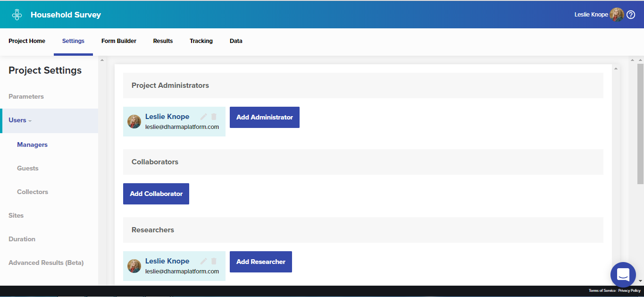Switch to the Data tab
The width and height of the screenshot is (644, 297).
[x=236, y=41]
